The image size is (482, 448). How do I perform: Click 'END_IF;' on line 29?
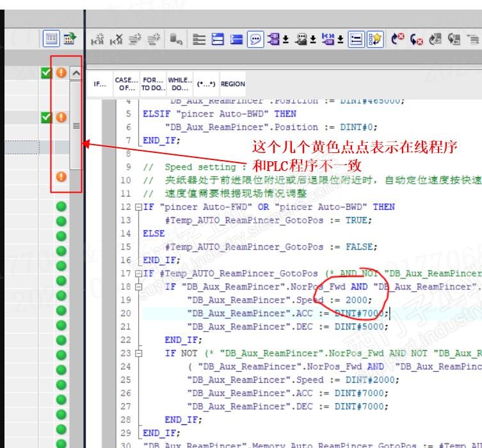click(x=161, y=433)
